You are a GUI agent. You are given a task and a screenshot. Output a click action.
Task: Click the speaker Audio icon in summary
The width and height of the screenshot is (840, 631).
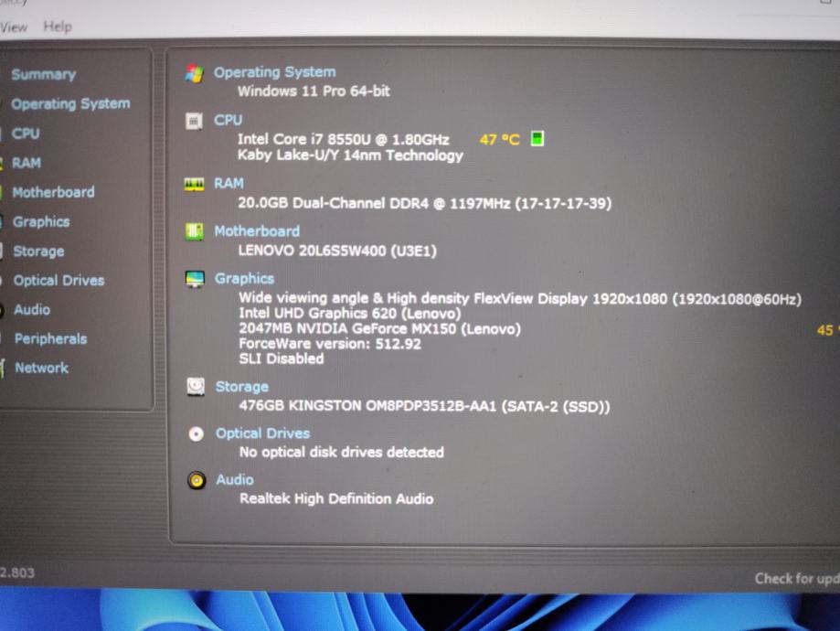[x=197, y=480]
